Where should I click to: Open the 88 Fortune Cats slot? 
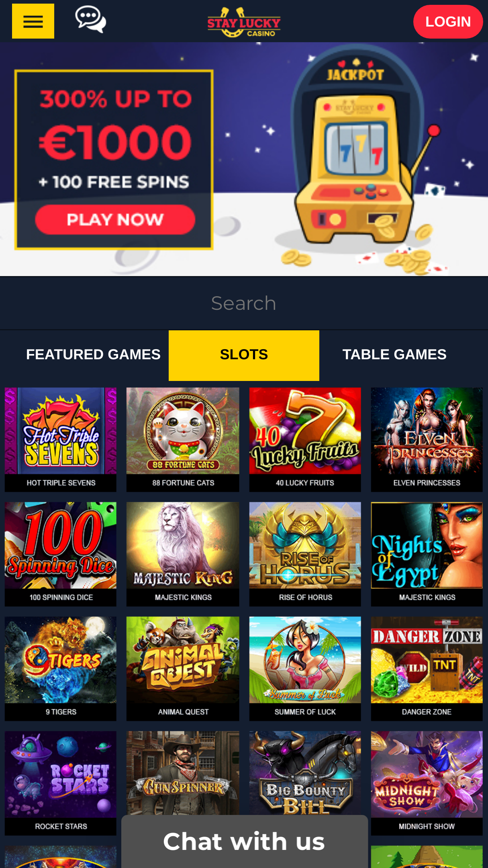point(183,439)
